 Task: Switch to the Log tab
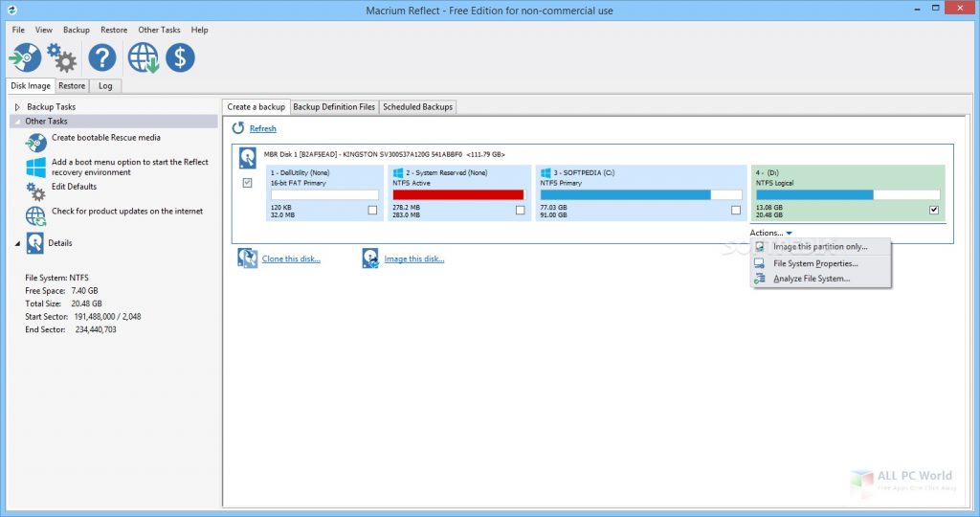click(105, 85)
